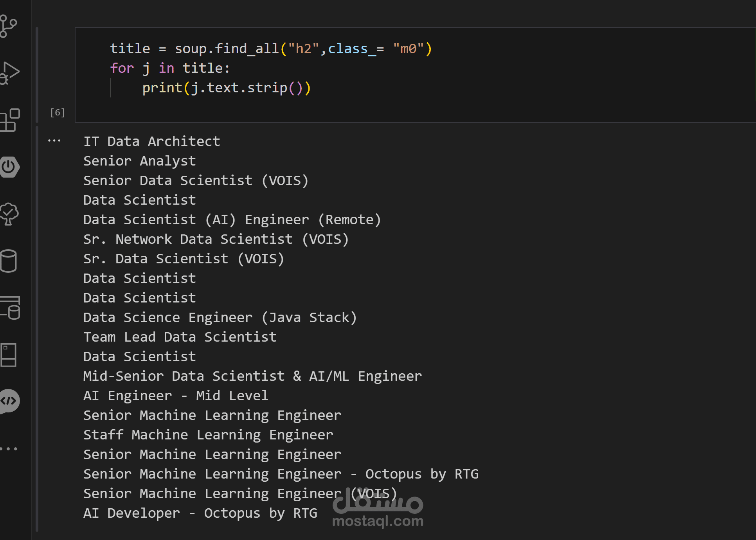Screen dimensions: 756x540
Task: Place cursor on the "for j in title:" line
Action: point(169,68)
